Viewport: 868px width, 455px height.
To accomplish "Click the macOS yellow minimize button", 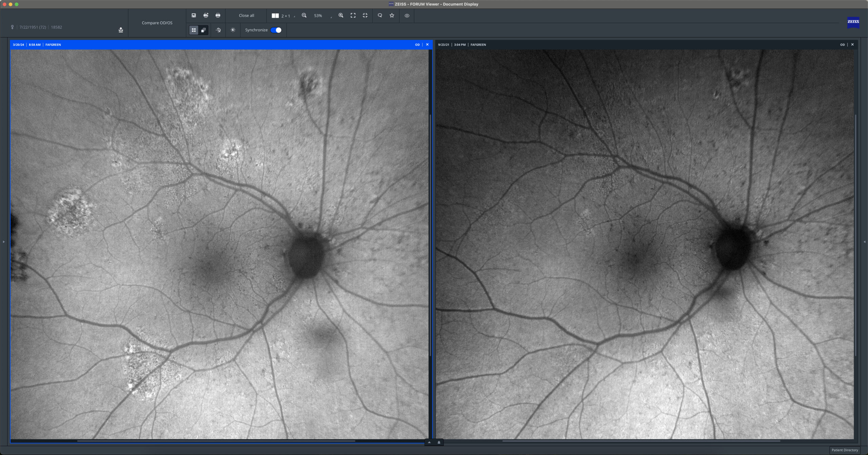I will pos(11,4).
